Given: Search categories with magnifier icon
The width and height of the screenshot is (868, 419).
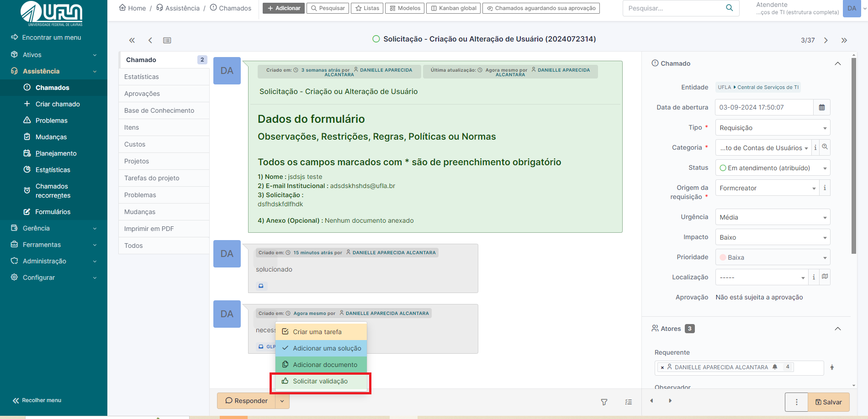Looking at the screenshot, I should click(825, 147).
